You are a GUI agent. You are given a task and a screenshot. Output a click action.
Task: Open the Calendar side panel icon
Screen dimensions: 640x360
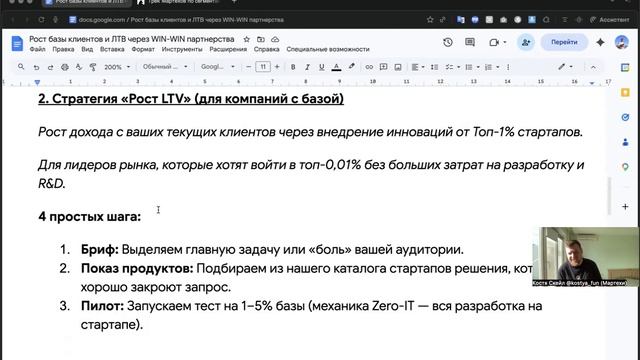coord(625,67)
